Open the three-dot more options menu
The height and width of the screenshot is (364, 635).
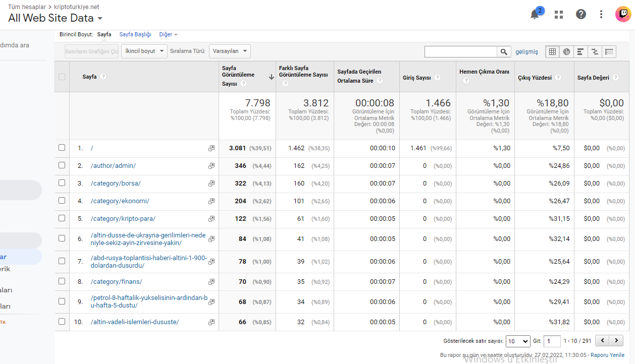[x=601, y=14]
